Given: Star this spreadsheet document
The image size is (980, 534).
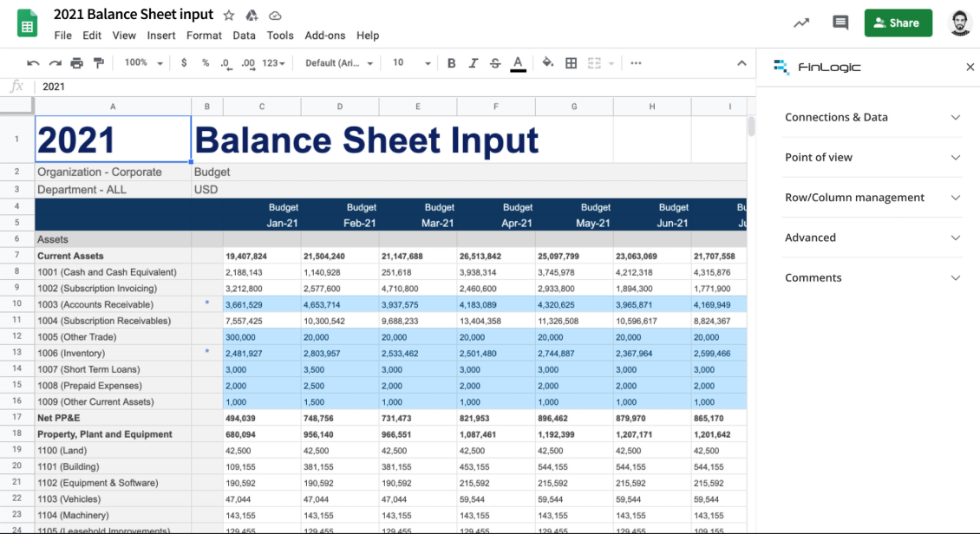Looking at the screenshot, I should (x=229, y=15).
